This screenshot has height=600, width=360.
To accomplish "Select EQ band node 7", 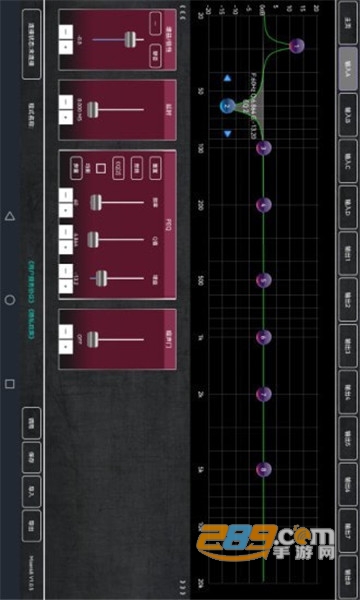I will coord(263,394).
